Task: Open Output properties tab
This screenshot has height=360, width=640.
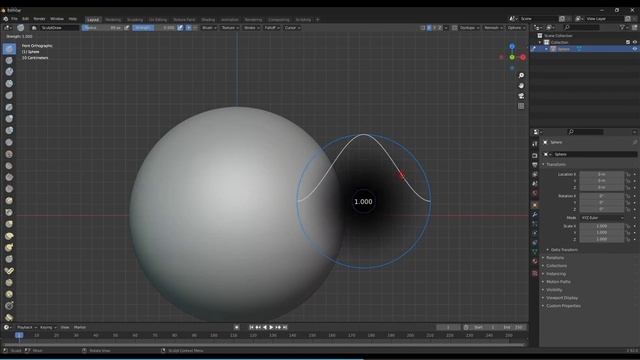Action: 535,164
